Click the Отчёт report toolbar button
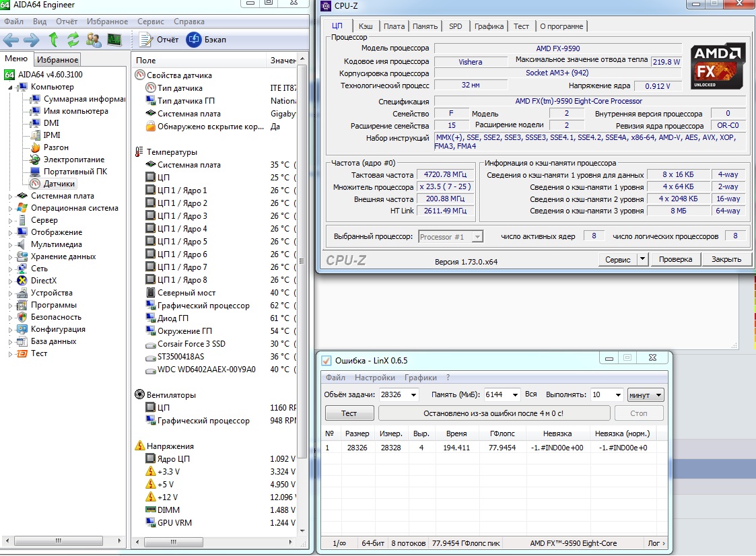756x556 pixels. pyautogui.click(x=159, y=40)
